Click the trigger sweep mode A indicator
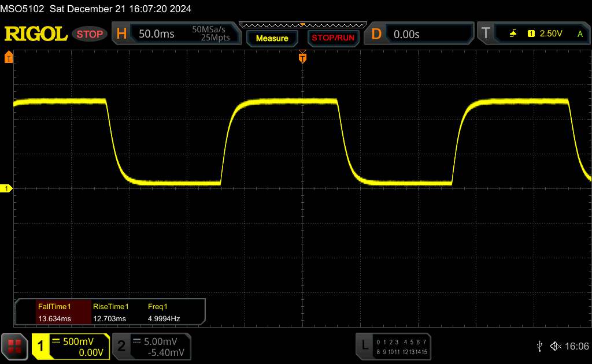The height and width of the screenshot is (364, 592). (580, 34)
